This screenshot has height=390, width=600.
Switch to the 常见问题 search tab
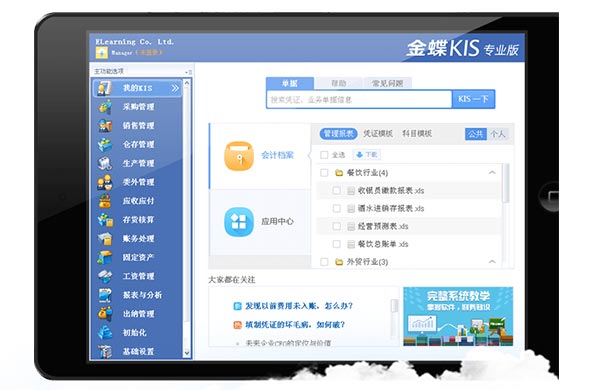(387, 83)
